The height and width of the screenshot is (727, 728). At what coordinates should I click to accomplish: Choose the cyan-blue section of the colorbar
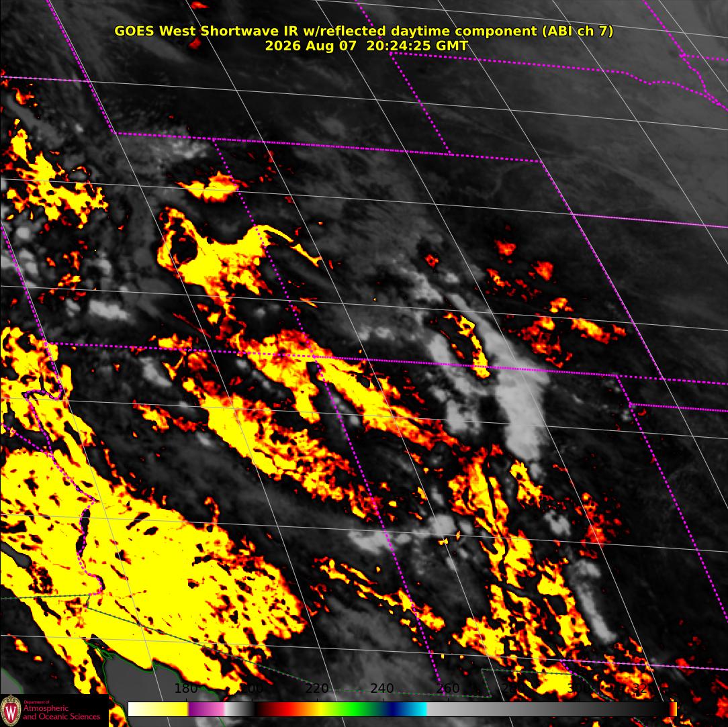tap(416, 709)
